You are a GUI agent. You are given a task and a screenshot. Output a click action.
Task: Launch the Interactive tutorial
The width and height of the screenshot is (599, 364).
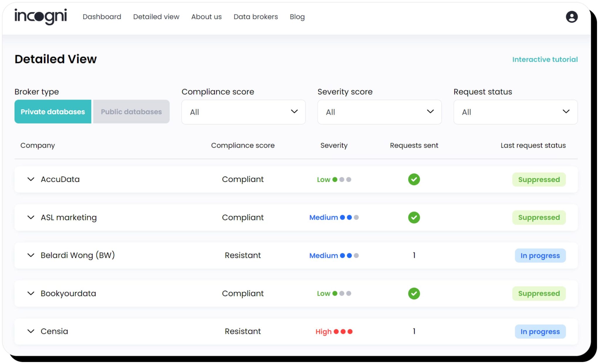(x=545, y=59)
